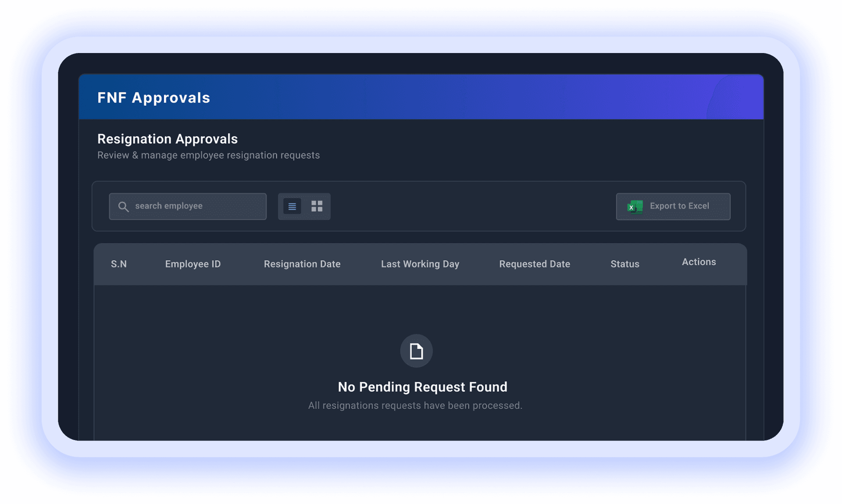This screenshot has height=504, width=842.
Task: Select the Resignation Approvals section title
Action: (168, 139)
